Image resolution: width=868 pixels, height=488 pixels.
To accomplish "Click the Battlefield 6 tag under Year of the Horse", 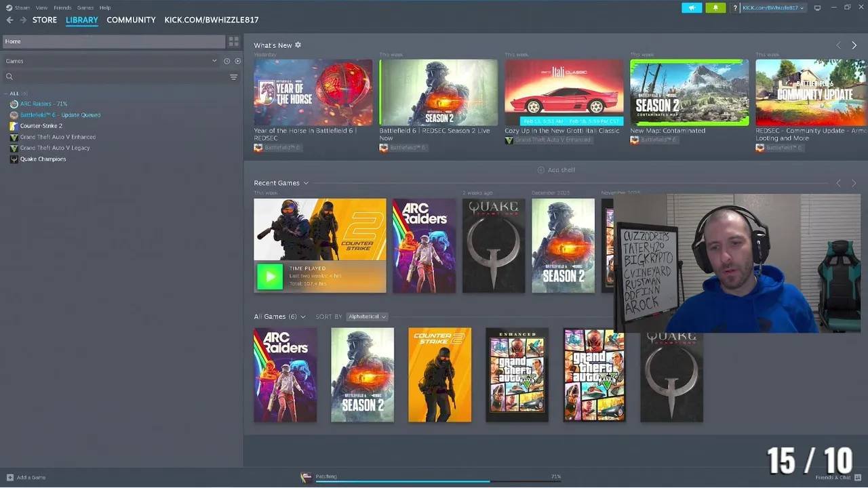I will pos(277,148).
